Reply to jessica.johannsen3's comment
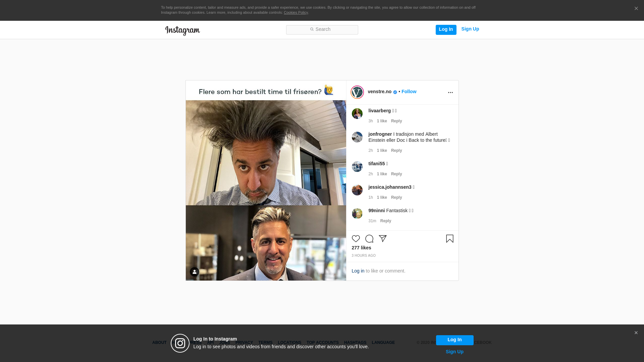The image size is (644, 362). (x=396, y=197)
